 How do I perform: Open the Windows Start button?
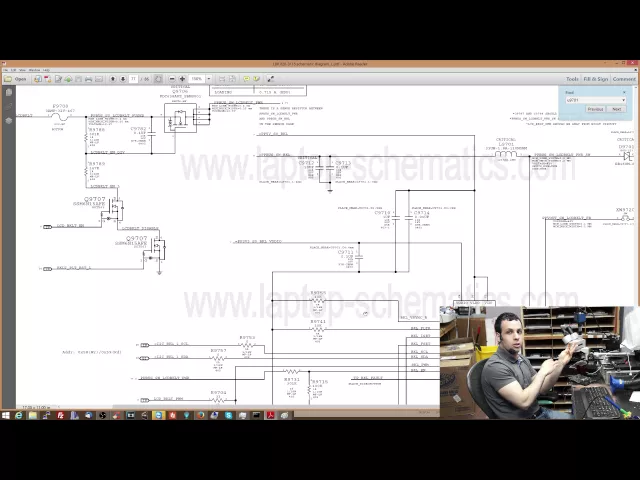click(x=6, y=416)
